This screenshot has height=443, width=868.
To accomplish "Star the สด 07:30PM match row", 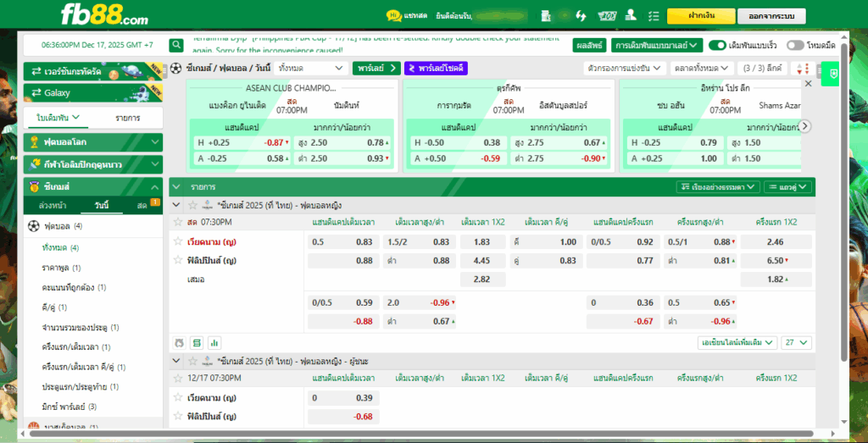I will click(x=178, y=222).
